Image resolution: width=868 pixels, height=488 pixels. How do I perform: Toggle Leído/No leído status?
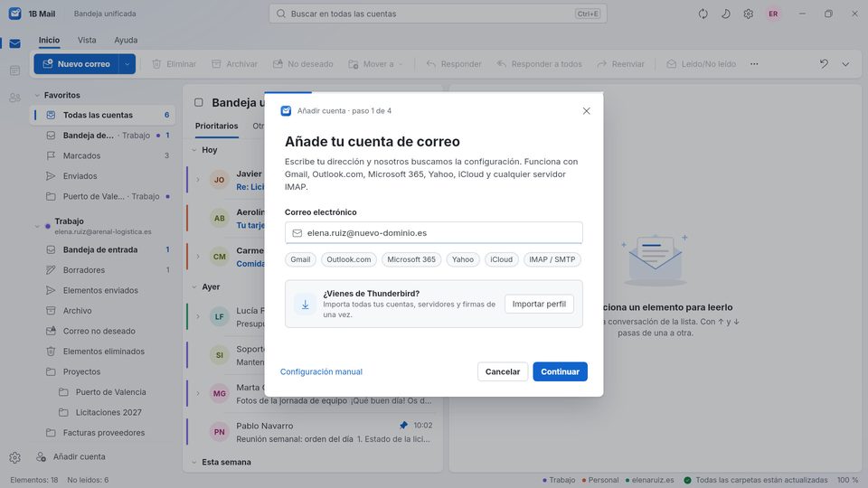tap(702, 64)
